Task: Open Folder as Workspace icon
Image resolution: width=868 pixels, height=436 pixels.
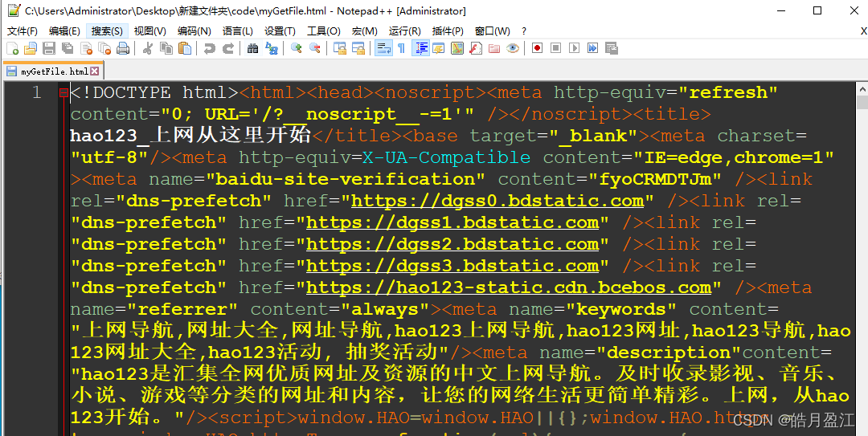Action: click(x=494, y=49)
